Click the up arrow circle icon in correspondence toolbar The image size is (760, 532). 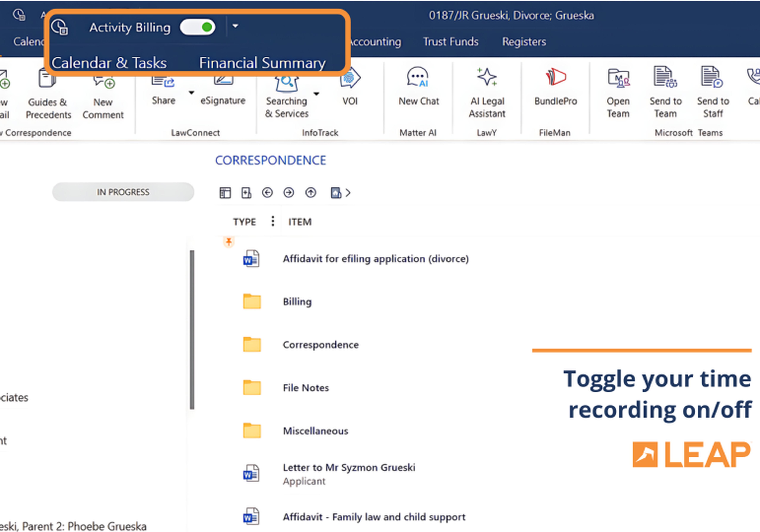(310, 192)
